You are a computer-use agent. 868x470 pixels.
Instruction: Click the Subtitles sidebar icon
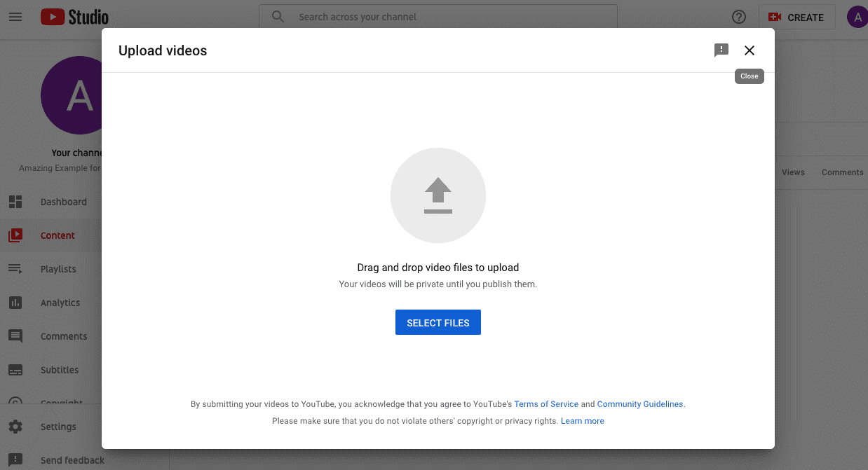15,370
